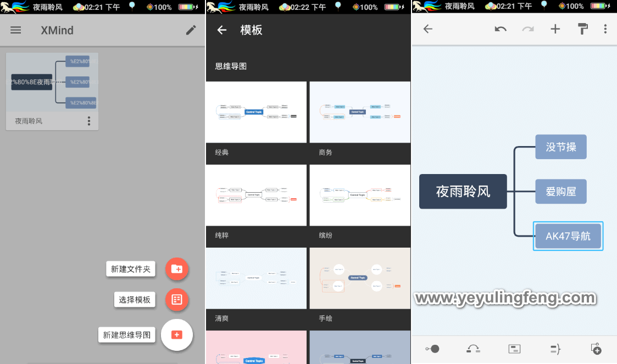Select the 商务 template thumbnail
Screen dimensions: 617x364
360,112
